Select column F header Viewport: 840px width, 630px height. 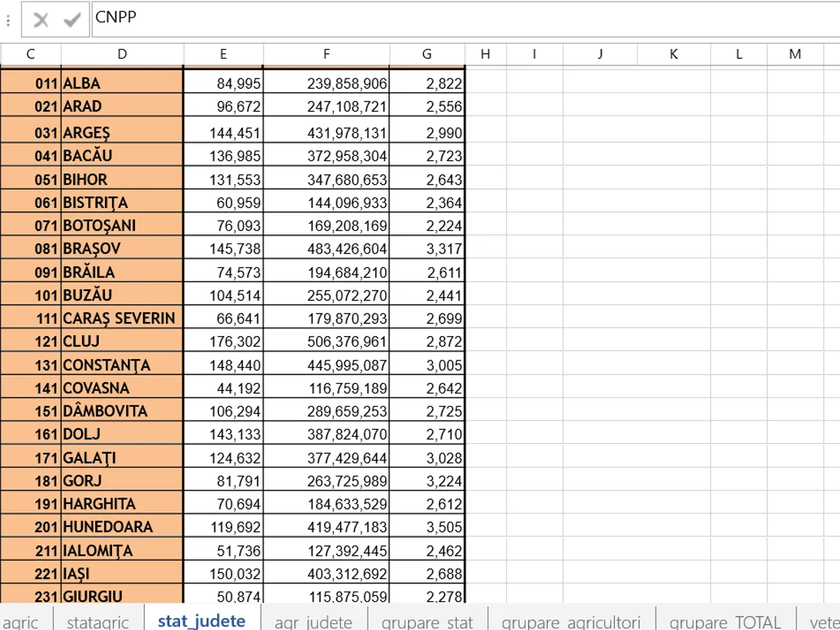(326, 54)
